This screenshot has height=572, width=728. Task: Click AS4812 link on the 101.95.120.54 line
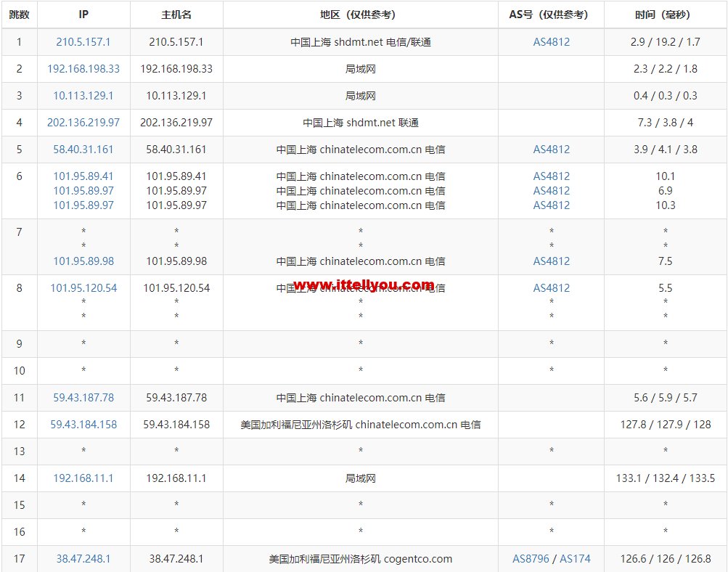[x=551, y=288]
